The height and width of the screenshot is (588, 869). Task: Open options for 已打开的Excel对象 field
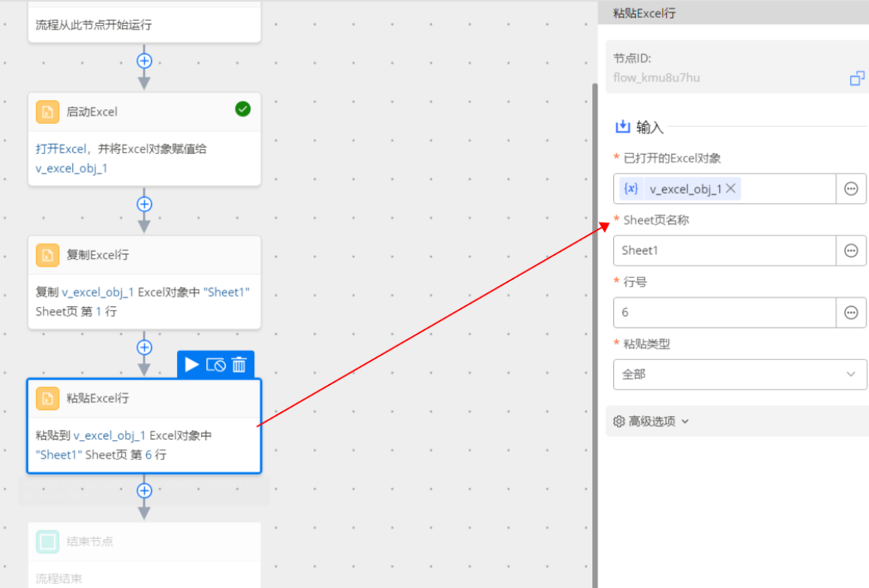pyautogui.click(x=851, y=189)
